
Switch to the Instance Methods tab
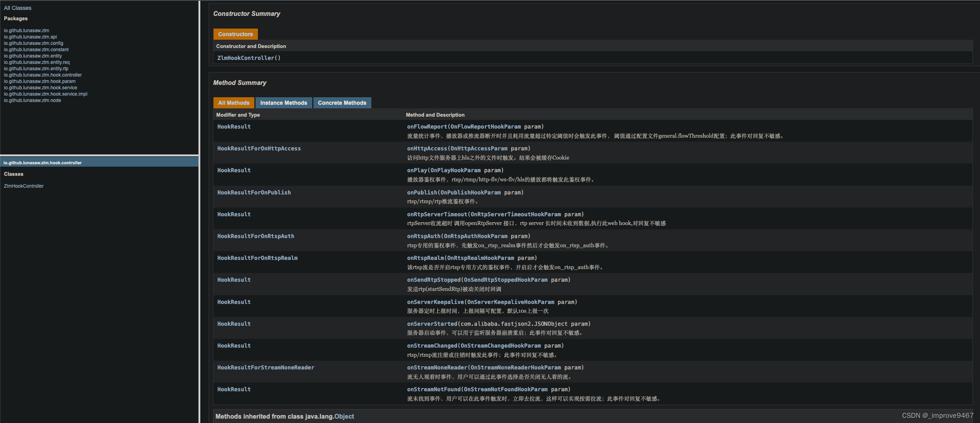[283, 103]
